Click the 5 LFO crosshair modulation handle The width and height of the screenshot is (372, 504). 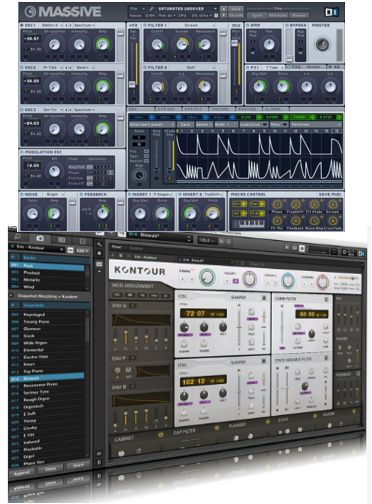[x=259, y=117]
